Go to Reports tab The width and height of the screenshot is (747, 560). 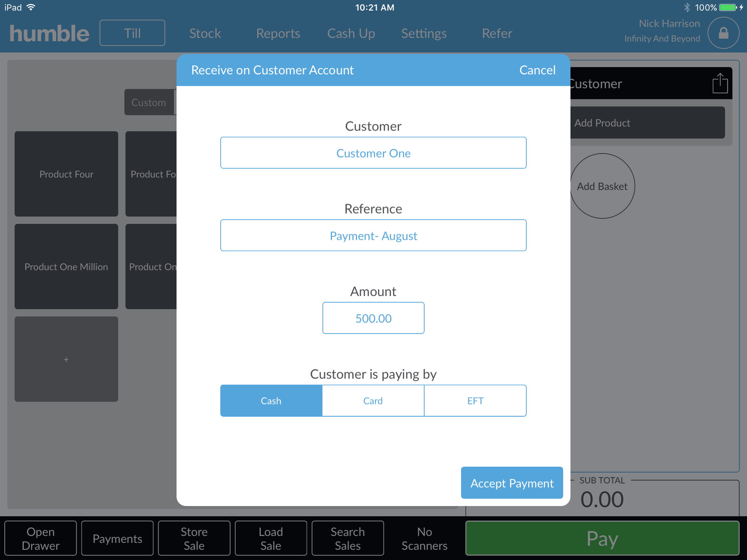click(278, 33)
